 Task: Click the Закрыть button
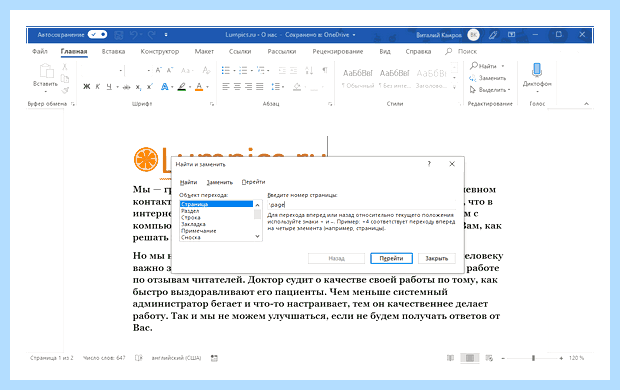tap(437, 258)
